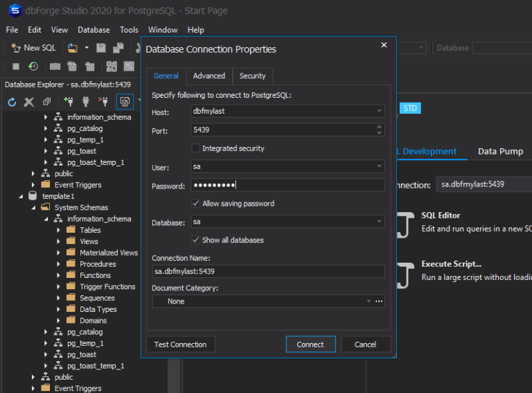The image size is (532, 393).
Task: Click the Collapse All icon in Database Explorer
Action: [46, 102]
